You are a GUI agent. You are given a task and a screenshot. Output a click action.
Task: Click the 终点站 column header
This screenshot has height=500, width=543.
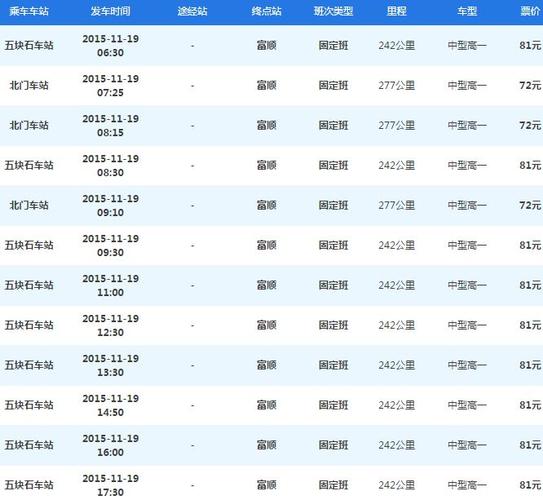point(266,11)
